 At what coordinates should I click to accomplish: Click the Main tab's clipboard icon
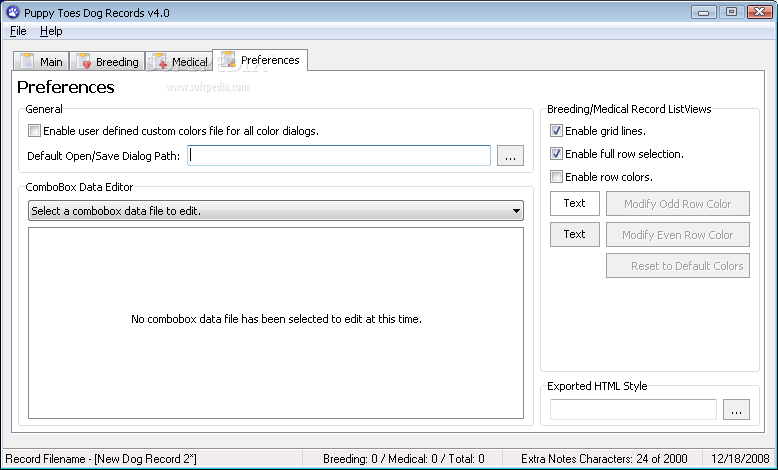coord(27,61)
